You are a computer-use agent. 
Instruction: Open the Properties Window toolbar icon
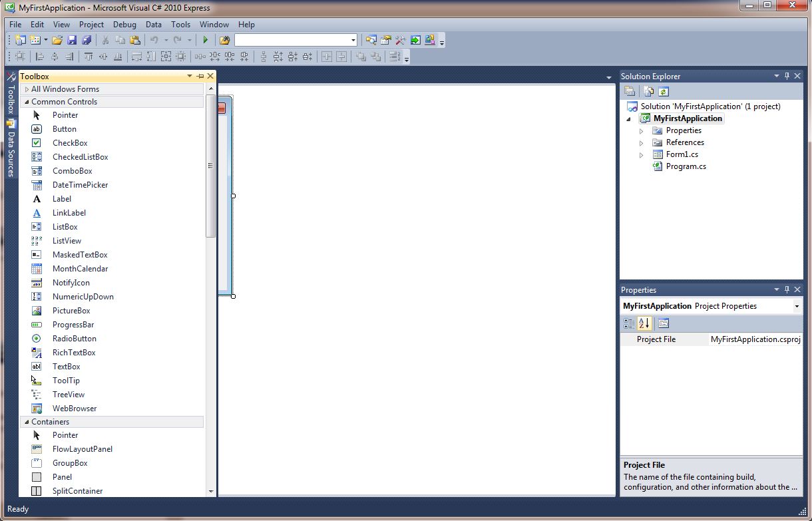pos(386,41)
